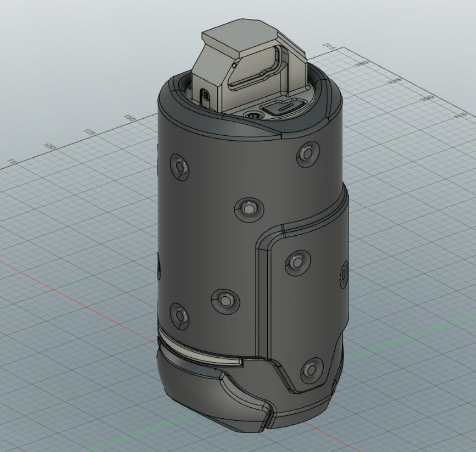
Task: Click the lowest dimple on the raised side panel
Action: click(x=312, y=369)
